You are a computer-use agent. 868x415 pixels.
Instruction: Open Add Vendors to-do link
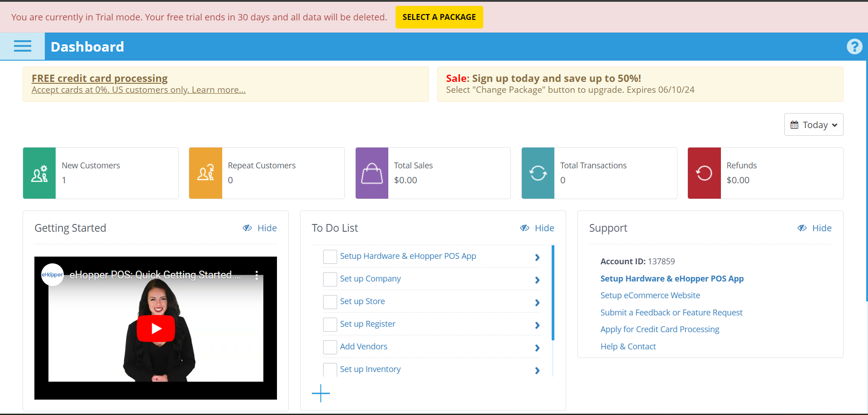363,347
